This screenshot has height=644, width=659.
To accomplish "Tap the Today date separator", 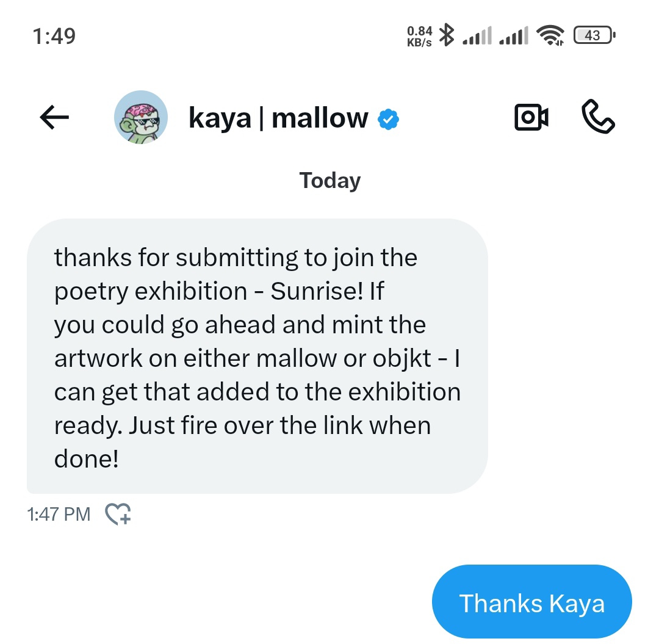I will [329, 181].
